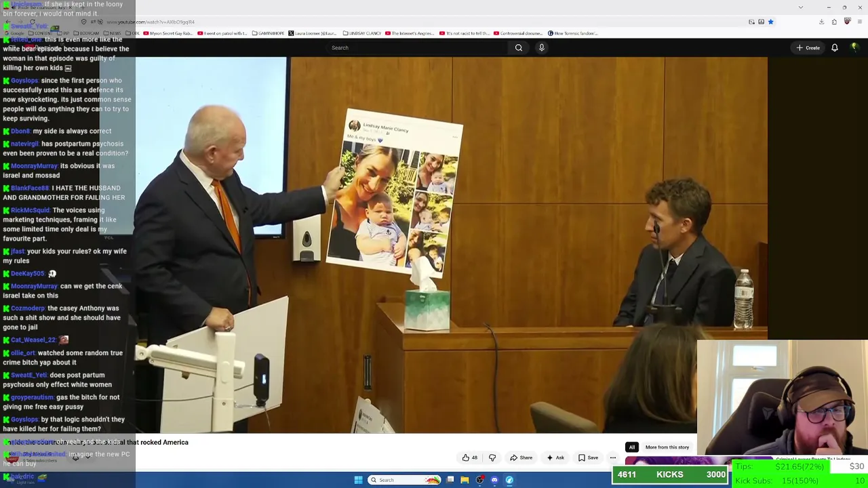868x488 pixels.
Task: Open 'Controversial docume...' bookmark
Action: point(519,33)
